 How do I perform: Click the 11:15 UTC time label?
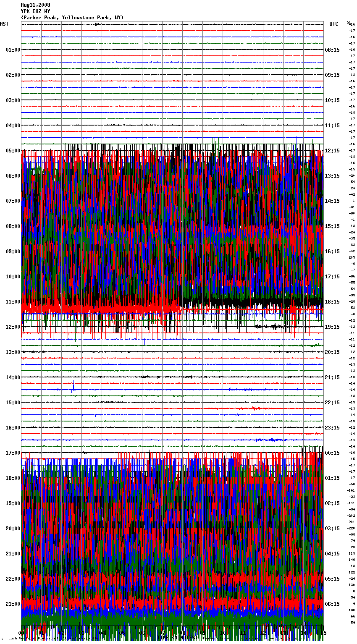332,126
